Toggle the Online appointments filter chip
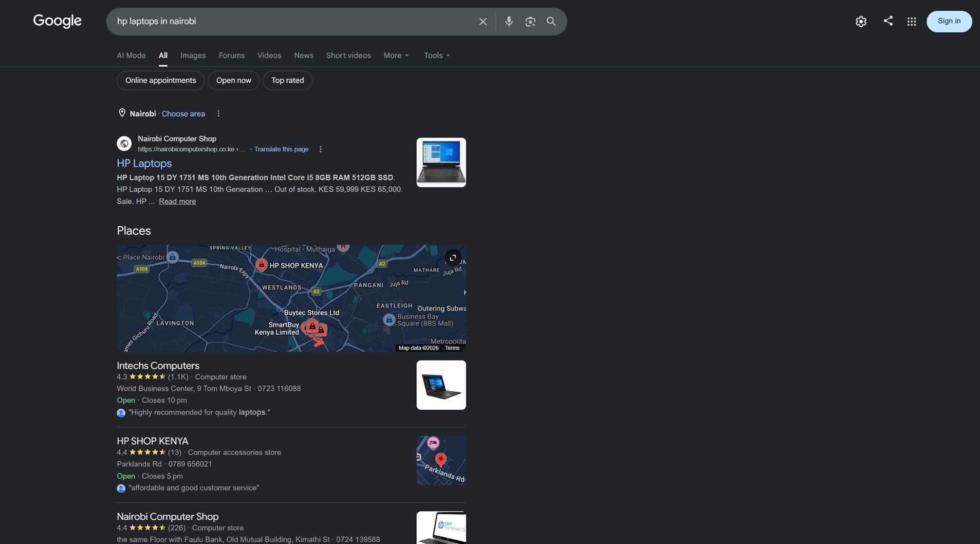The height and width of the screenshot is (544, 980). click(161, 80)
